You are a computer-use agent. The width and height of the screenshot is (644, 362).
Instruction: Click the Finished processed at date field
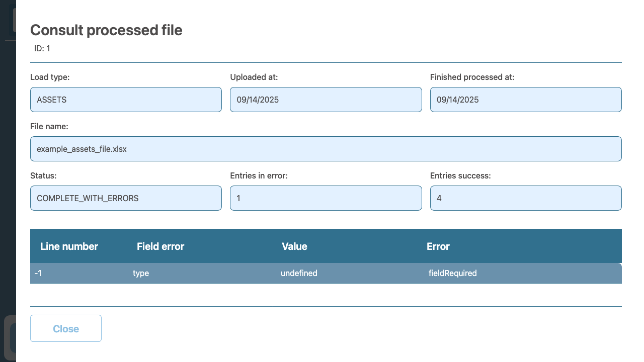tap(526, 100)
